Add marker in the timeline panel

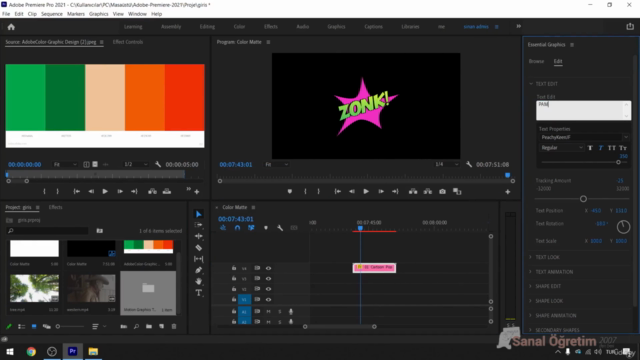(x=266, y=228)
